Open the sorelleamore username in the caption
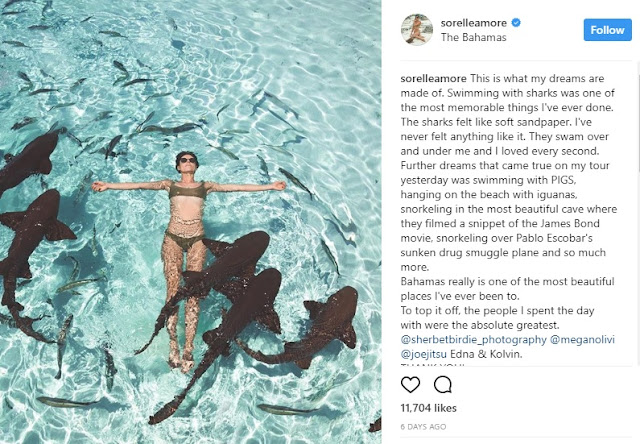Screen dimensions: 640x444 (x=433, y=78)
